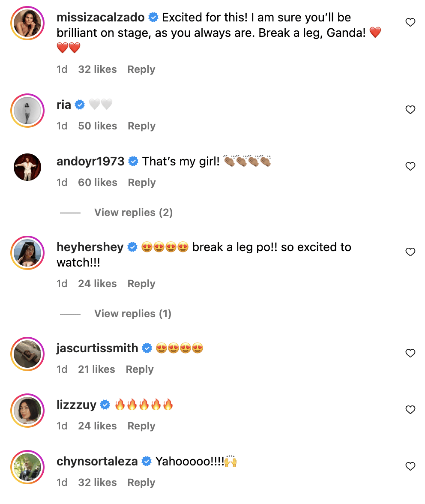
Task: Reply to missizacalzado's comment
Action: tap(141, 69)
